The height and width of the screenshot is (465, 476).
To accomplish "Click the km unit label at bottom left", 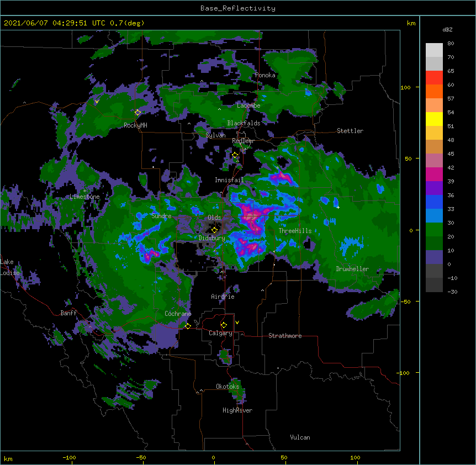I will (x=8, y=458).
